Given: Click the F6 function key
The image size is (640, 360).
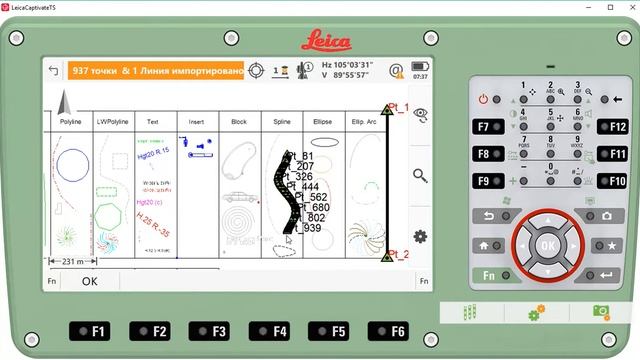Looking at the screenshot, I should click(389, 331).
